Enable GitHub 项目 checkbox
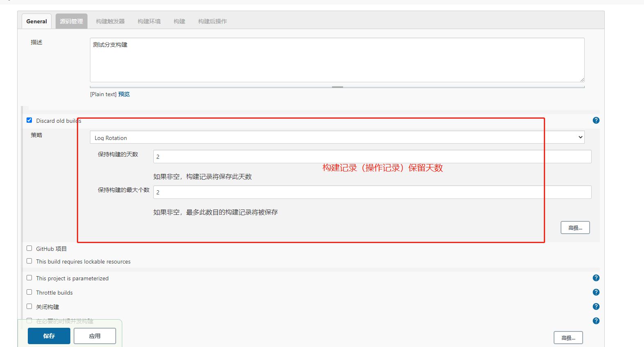Screen dimensions: 644x347 (x=29, y=248)
